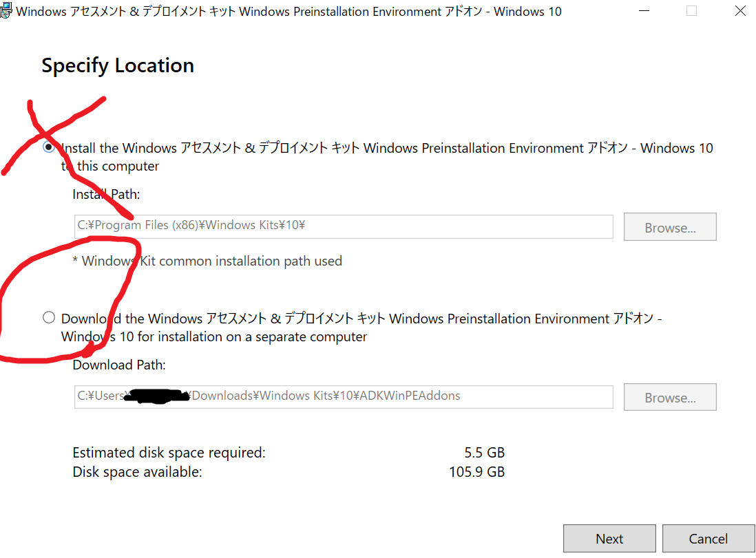This screenshot has width=756, height=558.
Task: Minimize the installer window
Action: (x=644, y=11)
